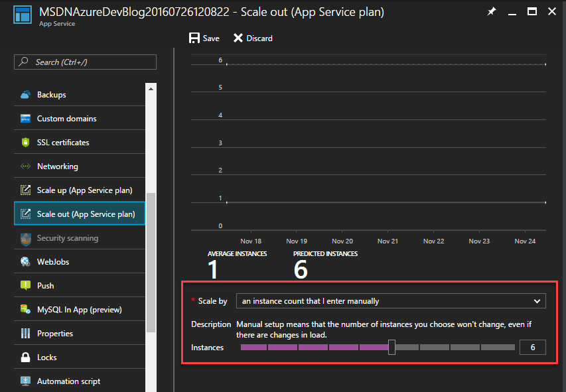Open Security scanning entry
The image size is (566, 392).
pyautogui.click(x=80, y=238)
